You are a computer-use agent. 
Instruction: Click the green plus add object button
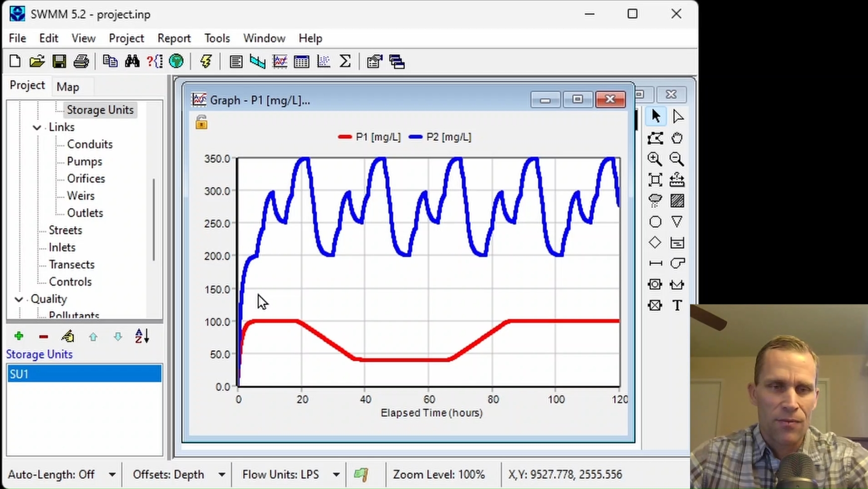[x=19, y=336]
